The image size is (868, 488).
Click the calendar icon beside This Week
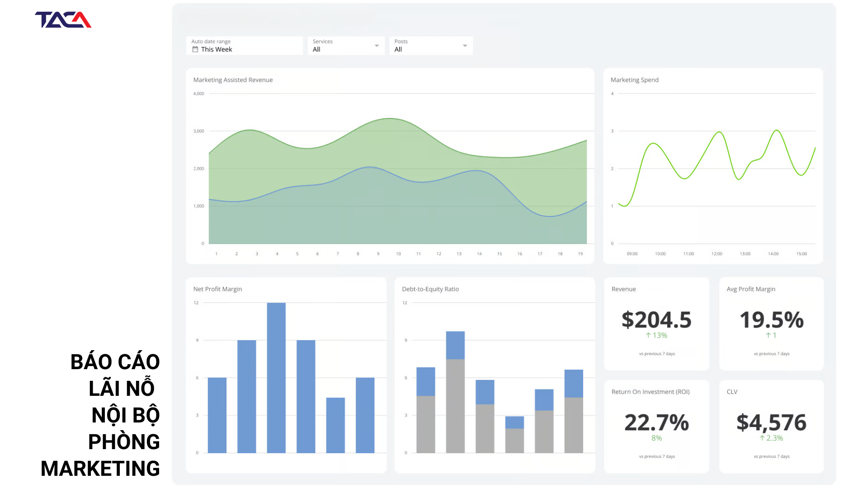click(195, 49)
